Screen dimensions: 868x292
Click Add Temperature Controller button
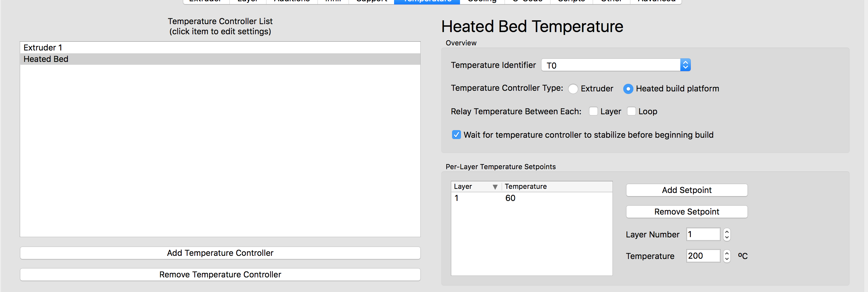tap(220, 253)
